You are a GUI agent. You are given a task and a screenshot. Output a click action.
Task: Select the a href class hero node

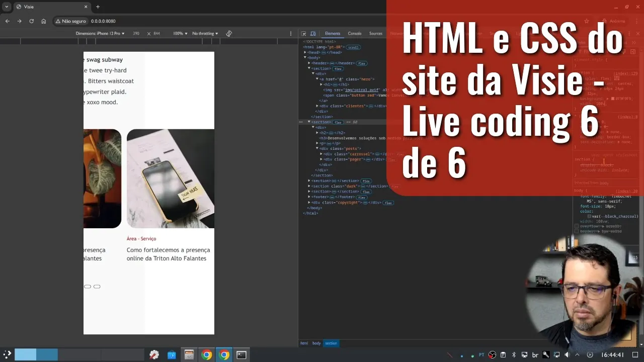coord(347,79)
